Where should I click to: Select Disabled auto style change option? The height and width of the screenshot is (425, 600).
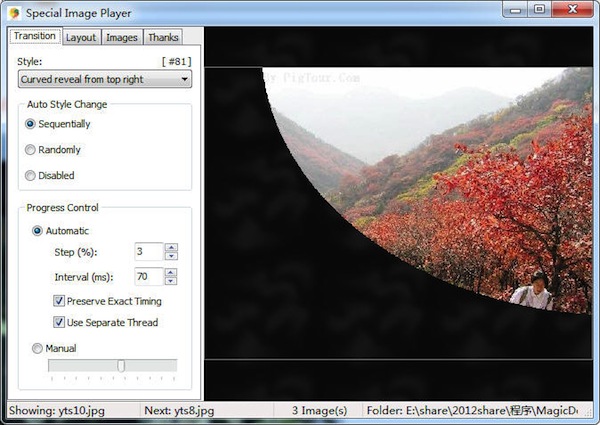click(31, 175)
